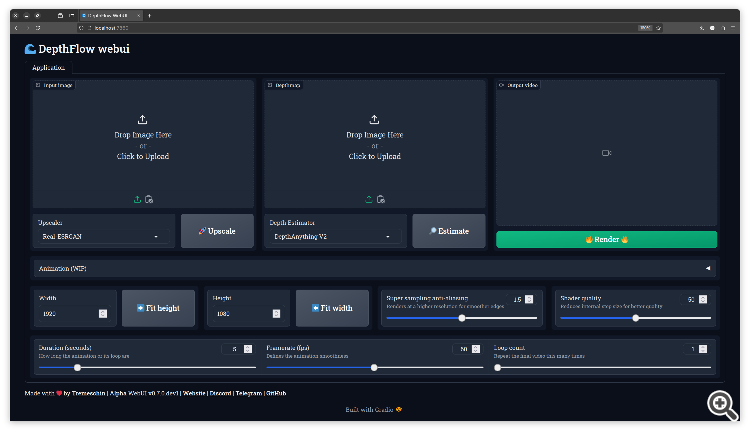Click the Depthmap panel label
This screenshot has height=432, width=750.
(284, 85)
